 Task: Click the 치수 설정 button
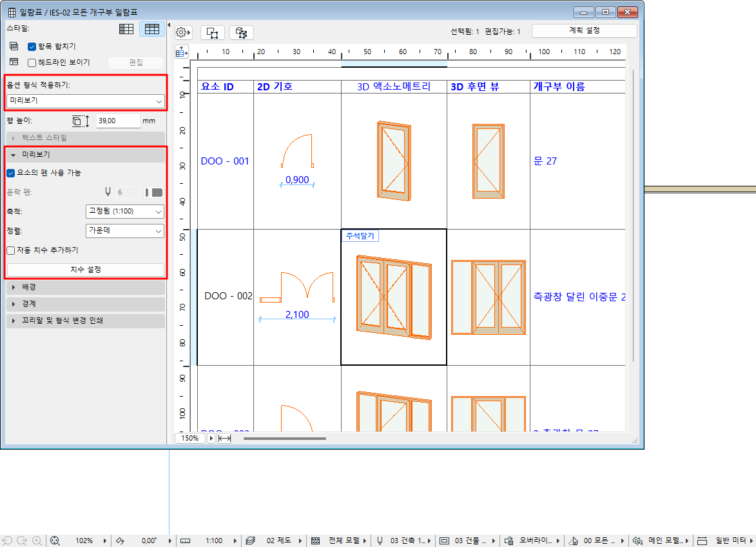(x=86, y=270)
